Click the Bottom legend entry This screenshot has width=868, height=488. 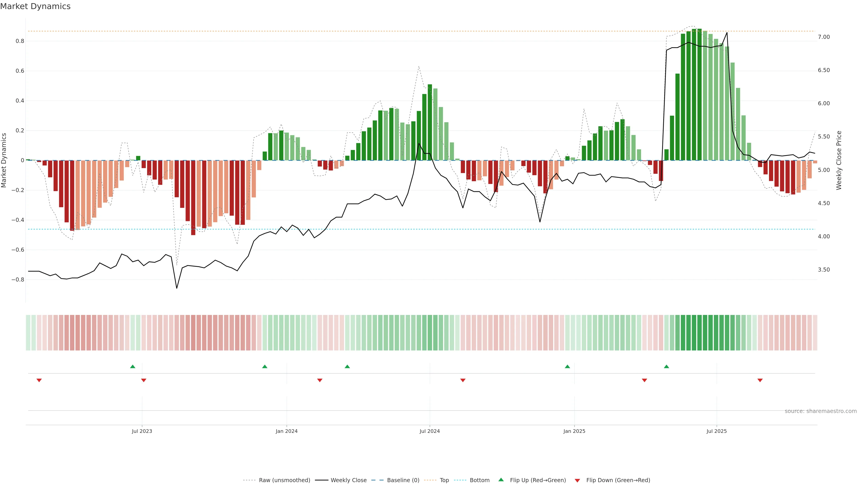coord(479,480)
